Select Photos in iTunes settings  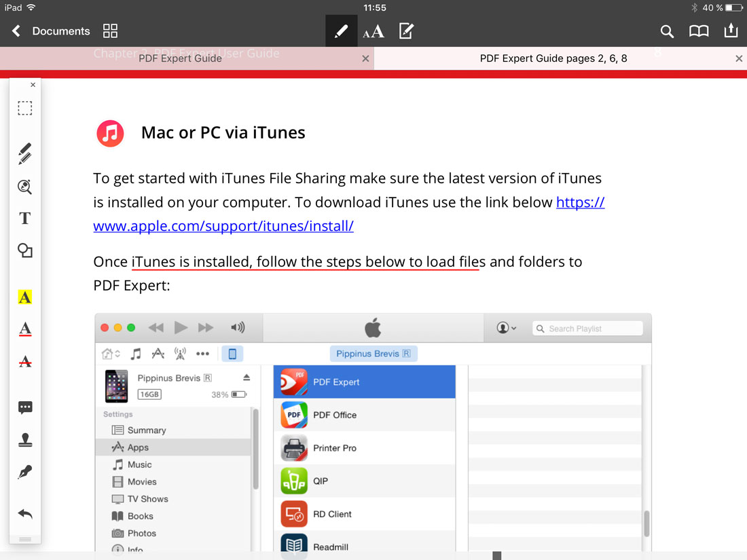point(174,533)
